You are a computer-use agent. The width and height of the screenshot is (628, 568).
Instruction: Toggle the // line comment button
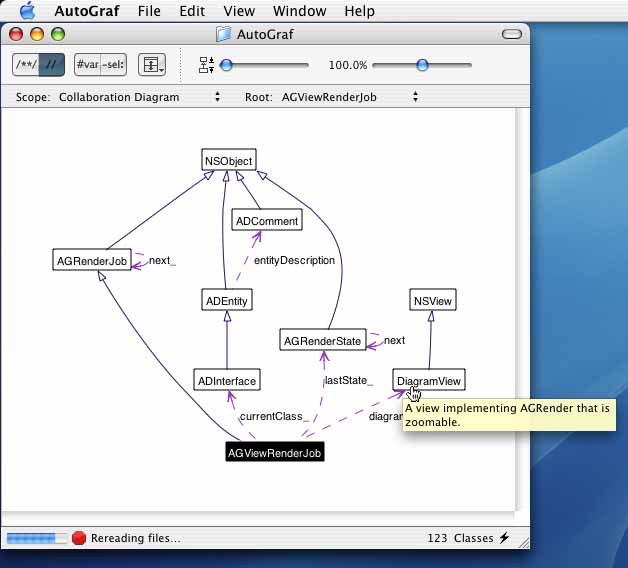(x=51, y=65)
